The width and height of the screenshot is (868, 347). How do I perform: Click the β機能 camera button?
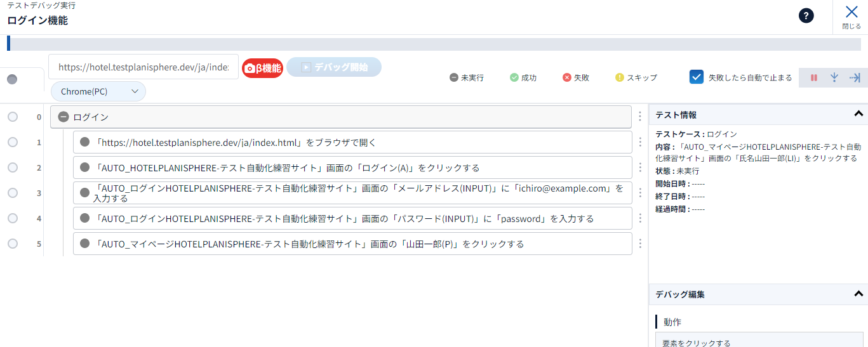point(262,68)
